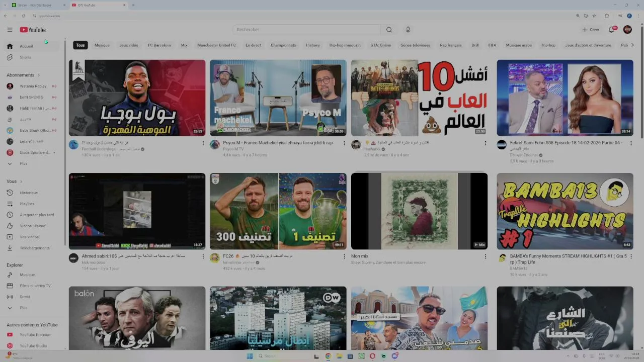644x362 pixels.
Task: Open Vos vidéos in the sidebar
Action: tap(33, 237)
